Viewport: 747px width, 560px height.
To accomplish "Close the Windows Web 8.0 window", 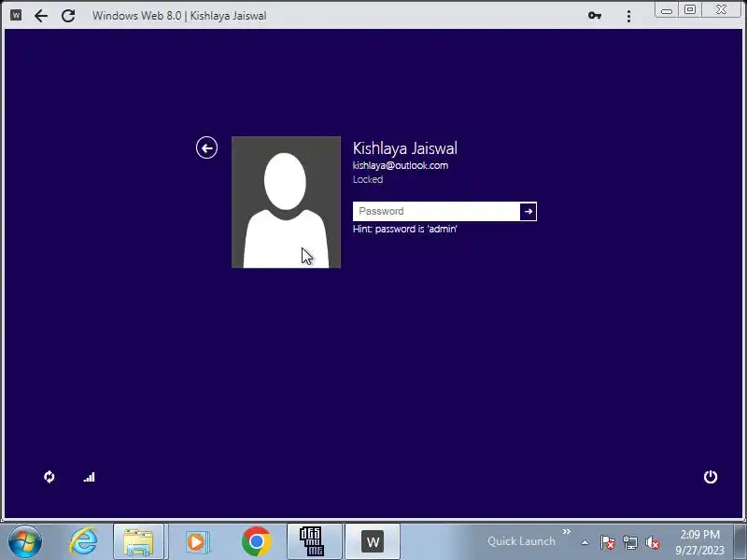I will point(721,9).
